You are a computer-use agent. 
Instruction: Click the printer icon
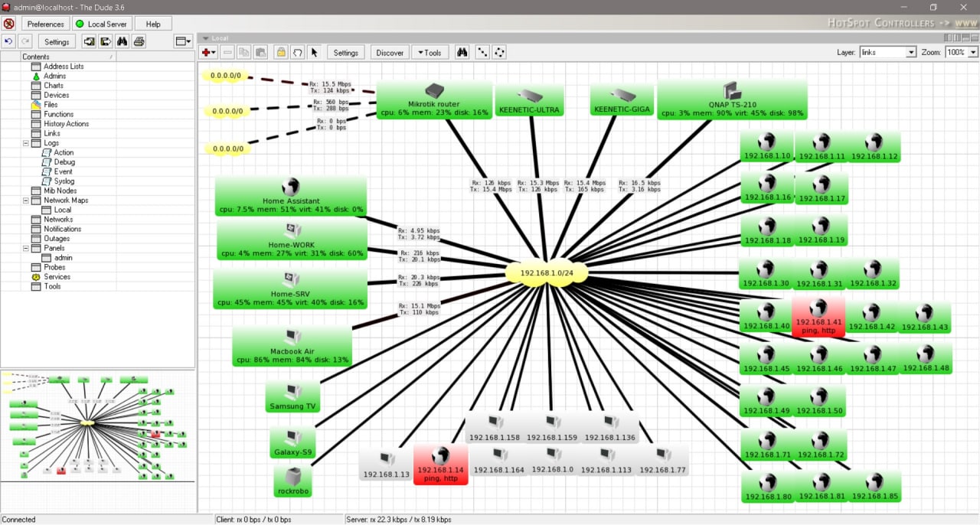[139, 41]
